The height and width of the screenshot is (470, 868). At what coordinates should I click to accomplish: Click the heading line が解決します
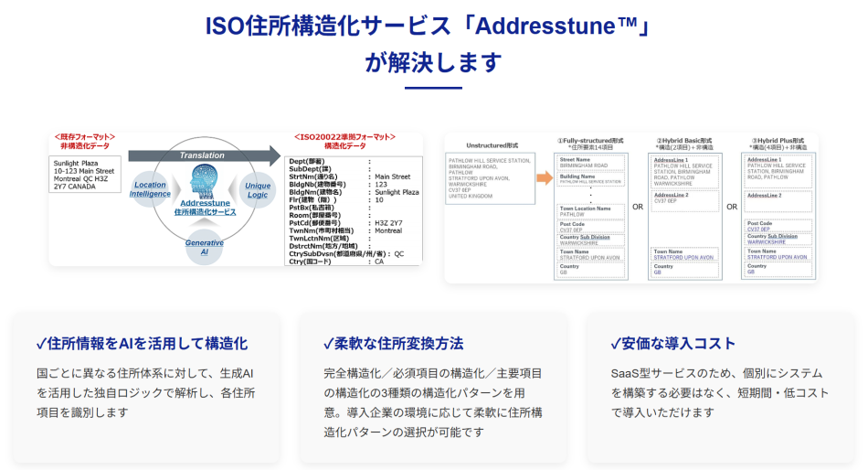click(x=433, y=62)
